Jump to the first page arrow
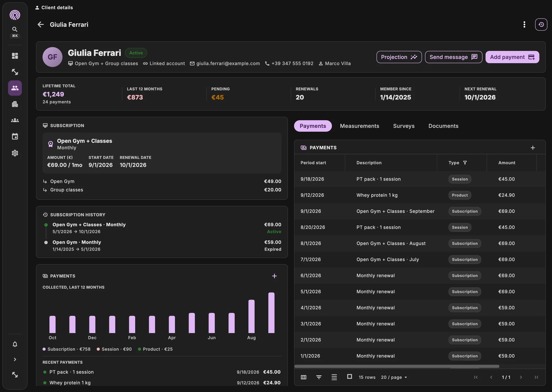 [x=476, y=377]
